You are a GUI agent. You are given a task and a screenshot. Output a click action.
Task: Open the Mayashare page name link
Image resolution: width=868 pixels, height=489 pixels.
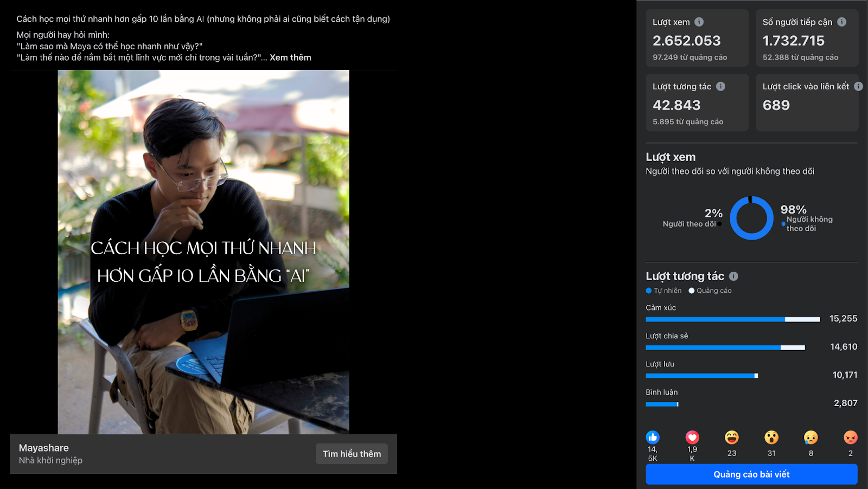44,448
